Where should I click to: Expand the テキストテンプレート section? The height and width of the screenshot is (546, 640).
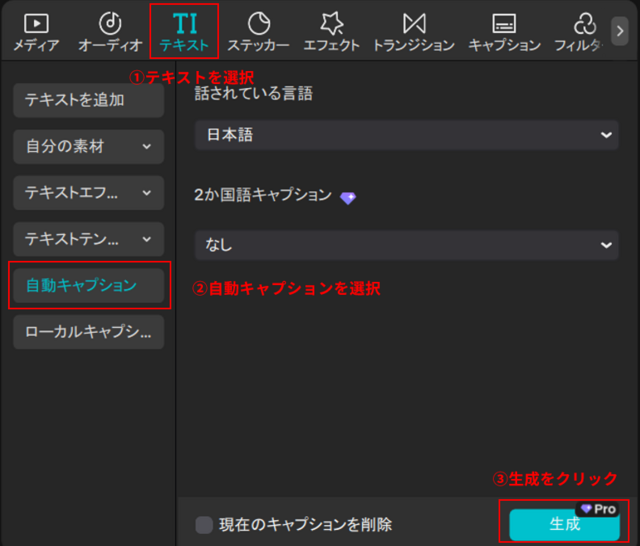coord(88,239)
